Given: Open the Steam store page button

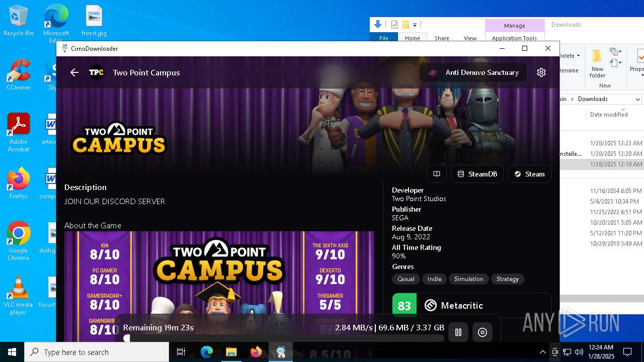Looking at the screenshot, I should coord(529,174).
